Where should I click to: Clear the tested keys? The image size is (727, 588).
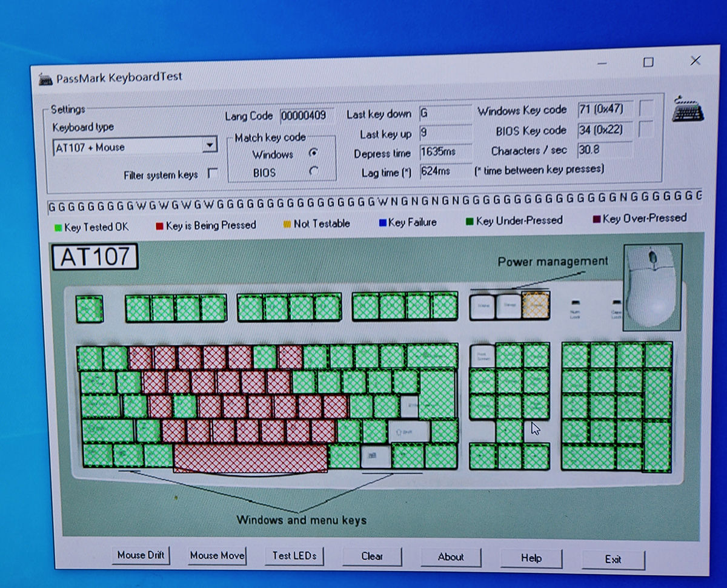[372, 557]
